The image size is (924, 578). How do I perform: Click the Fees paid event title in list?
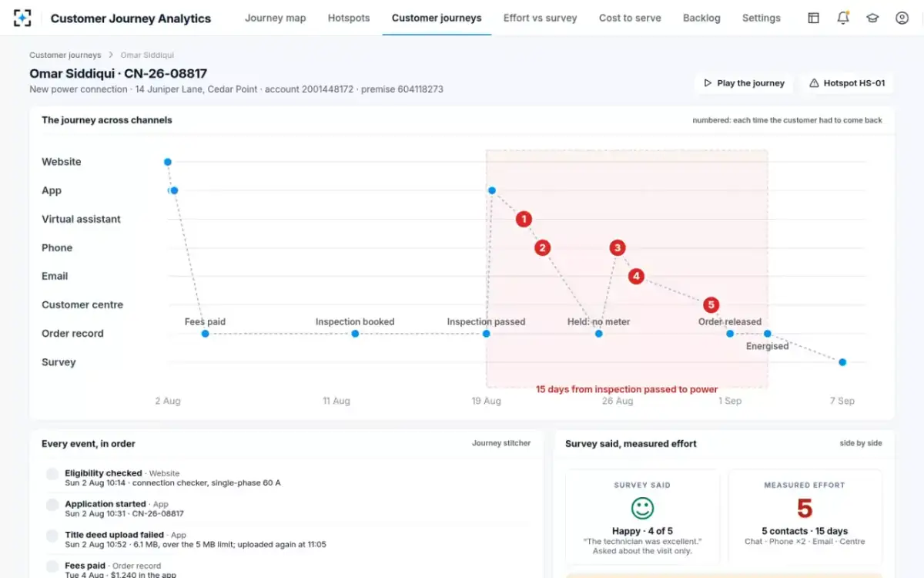[85, 566]
